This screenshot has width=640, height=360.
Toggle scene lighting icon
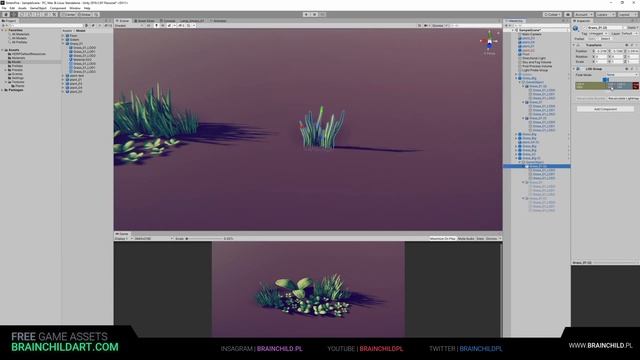tap(156, 25)
